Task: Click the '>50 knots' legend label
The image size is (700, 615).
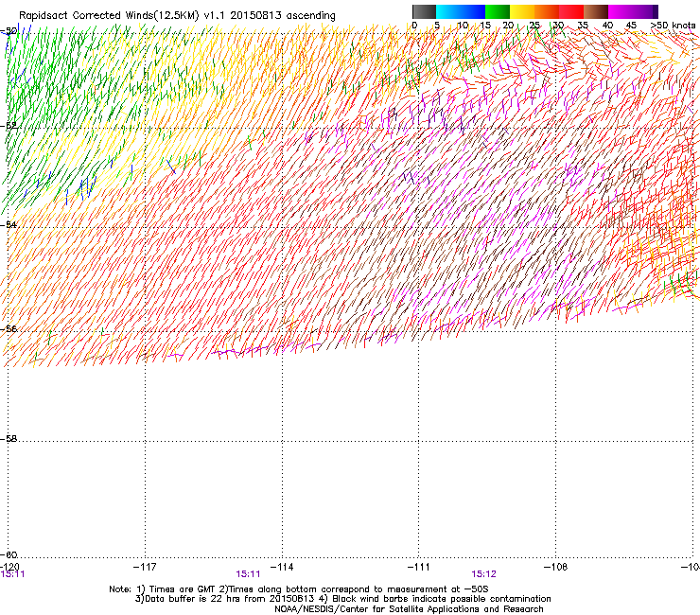Action: (673, 25)
